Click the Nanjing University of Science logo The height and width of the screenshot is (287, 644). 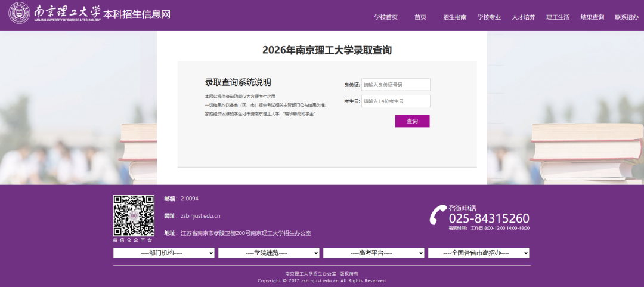(55, 13)
